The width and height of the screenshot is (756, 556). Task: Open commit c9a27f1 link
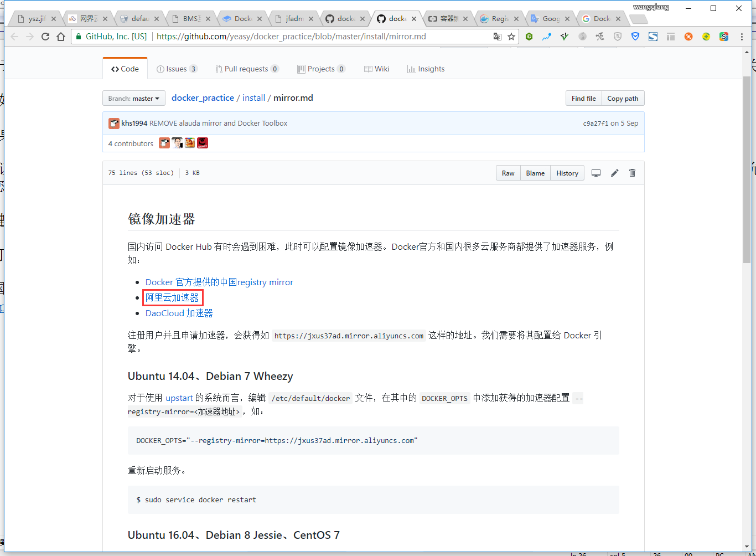(x=596, y=123)
